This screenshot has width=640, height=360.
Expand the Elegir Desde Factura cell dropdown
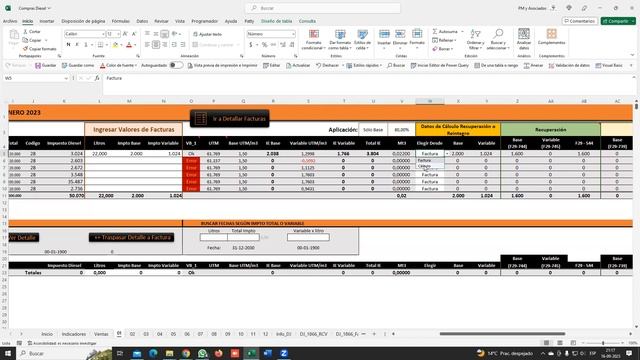coord(447,153)
